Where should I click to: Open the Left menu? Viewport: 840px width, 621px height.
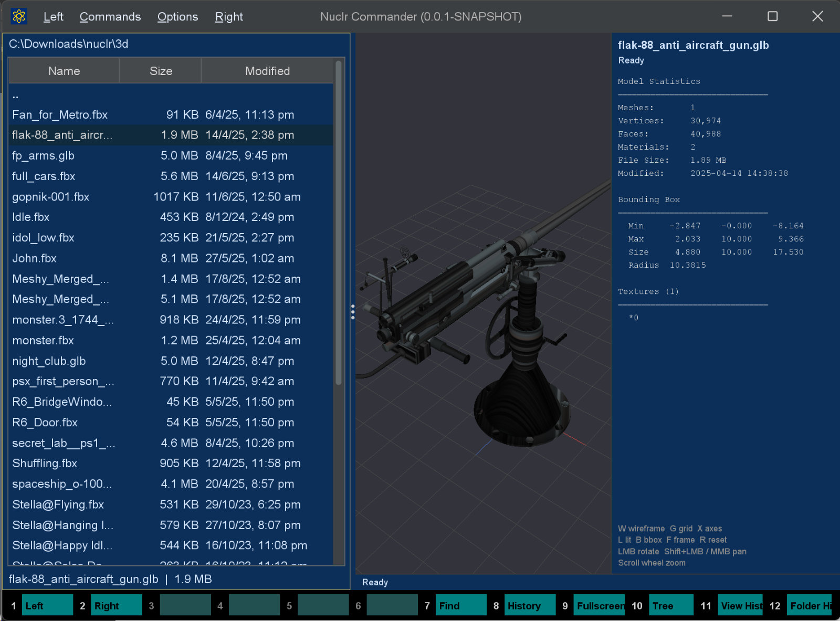click(x=53, y=17)
